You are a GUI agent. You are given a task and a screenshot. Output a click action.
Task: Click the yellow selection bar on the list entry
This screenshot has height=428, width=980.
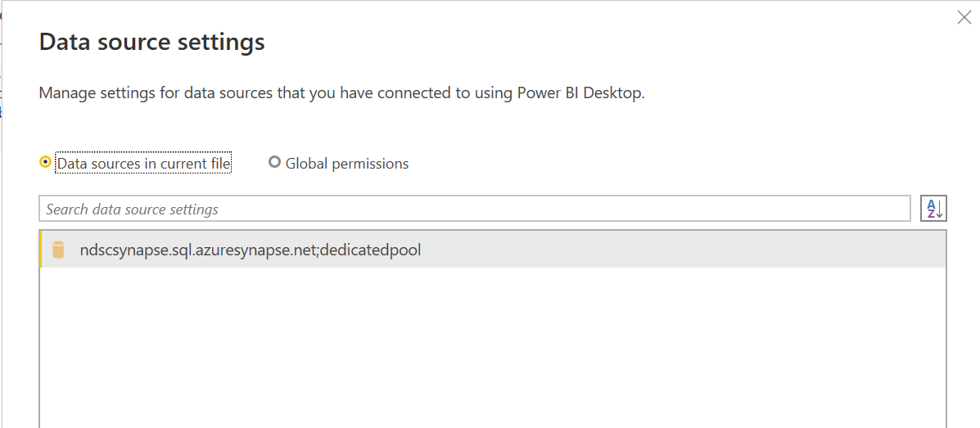[41, 250]
